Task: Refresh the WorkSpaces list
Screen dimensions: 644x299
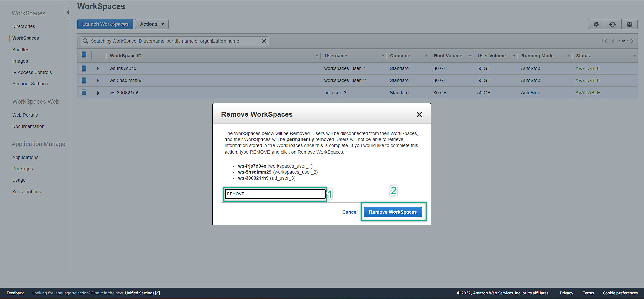Action: 613,24
